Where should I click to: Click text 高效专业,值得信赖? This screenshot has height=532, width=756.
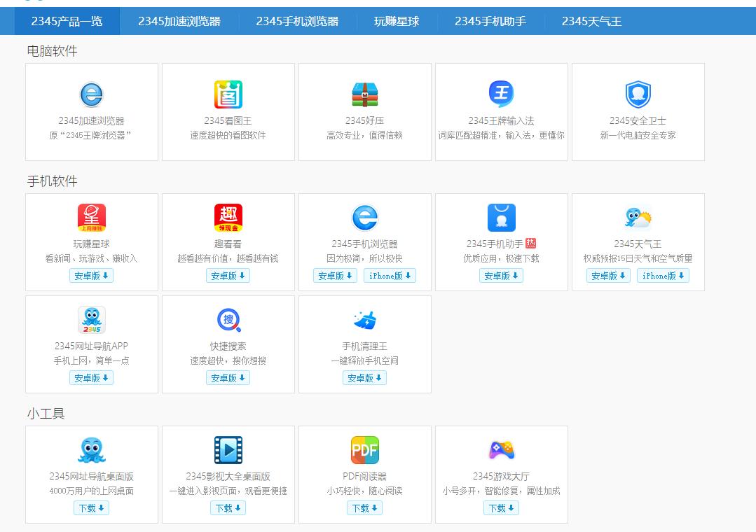365,135
